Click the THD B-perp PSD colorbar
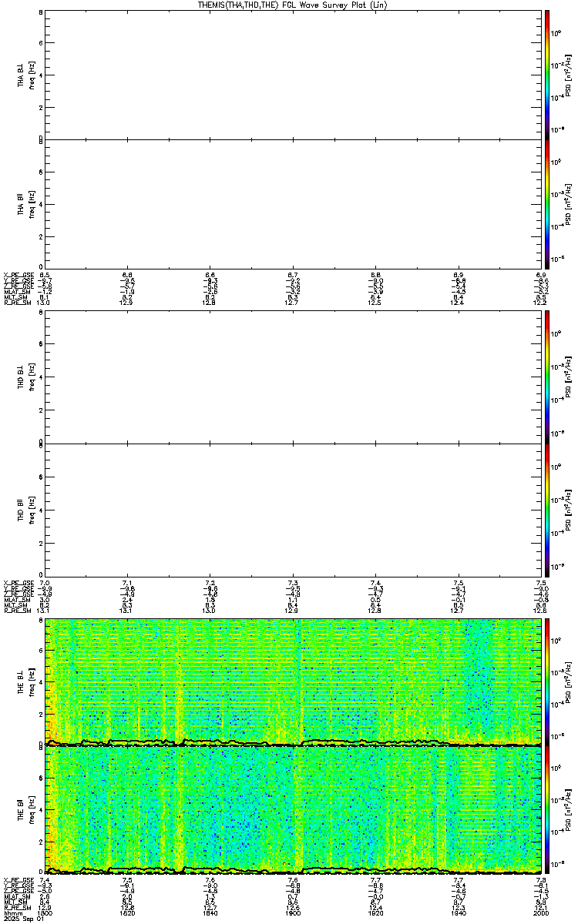The height and width of the screenshot is (924, 578). pyautogui.click(x=547, y=377)
